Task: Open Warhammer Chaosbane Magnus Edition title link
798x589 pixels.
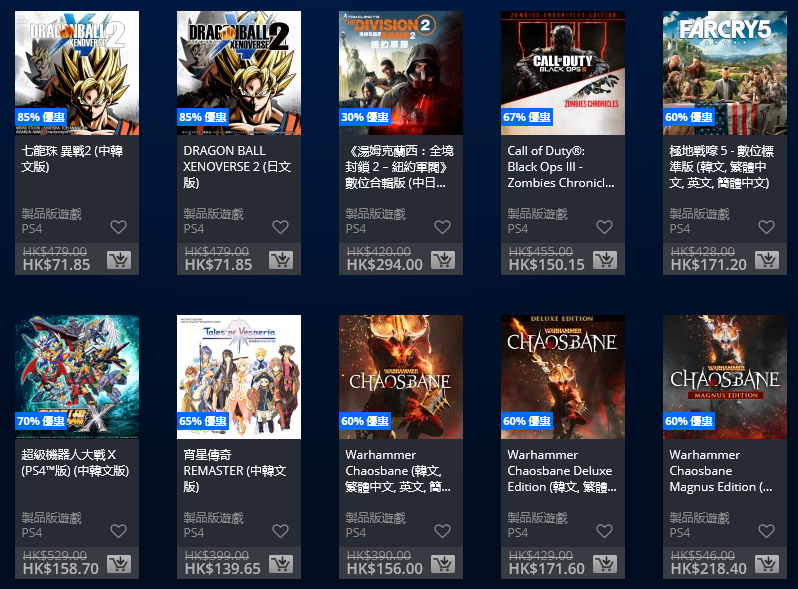Action: click(x=721, y=470)
